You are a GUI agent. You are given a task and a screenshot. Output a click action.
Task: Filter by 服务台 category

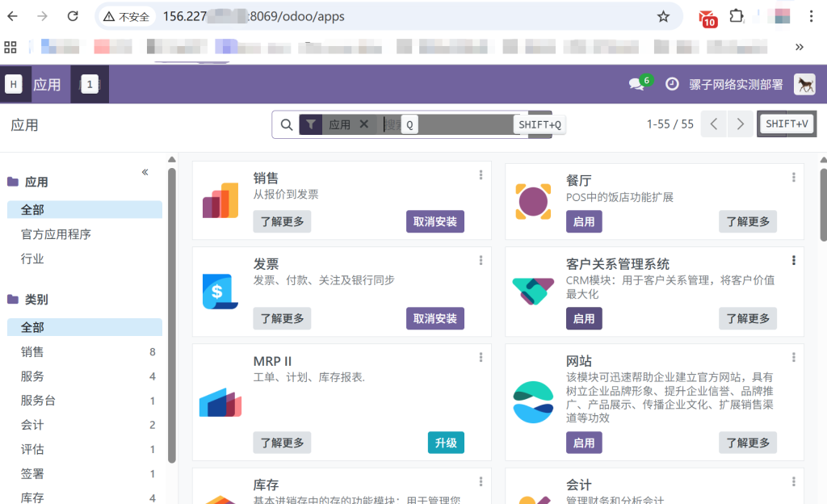click(38, 401)
